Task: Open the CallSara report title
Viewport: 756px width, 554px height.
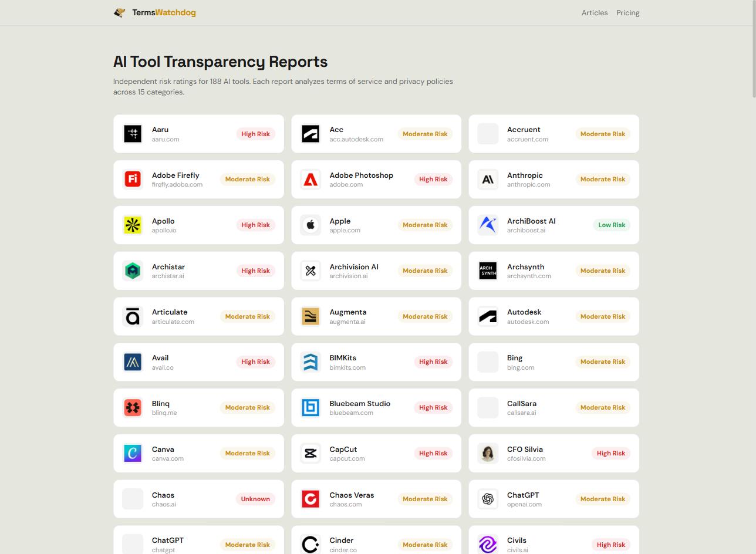Action: (522, 404)
